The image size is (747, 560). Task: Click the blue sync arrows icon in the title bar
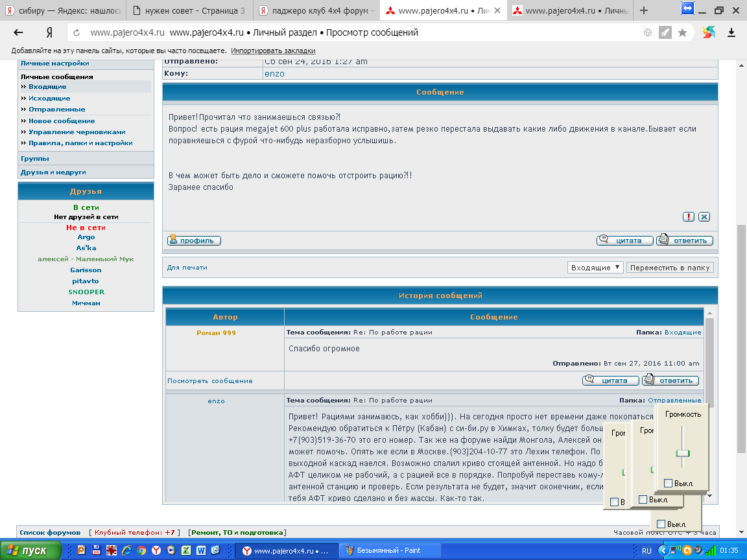tap(687, 8)
